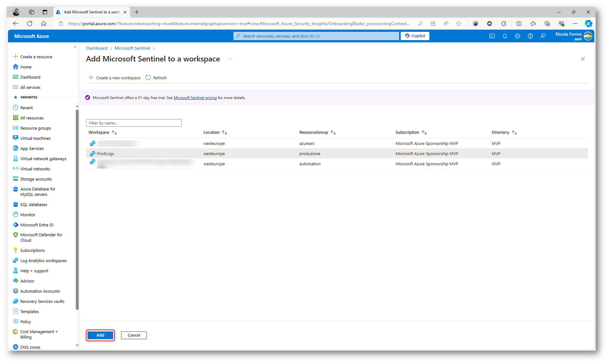Viewport: 609px width, 364px height.
Task: Sort by Directory column
Action: click(504, 132)
